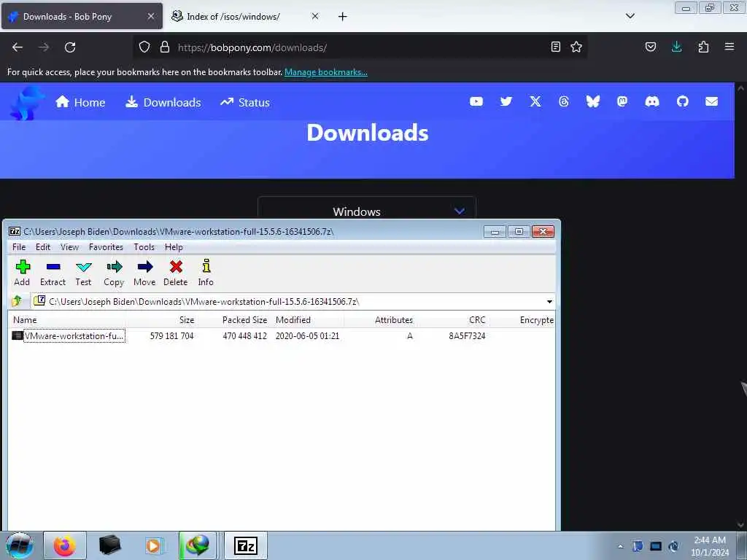
Task: Click the taskbar clock showing 2:44 AM
Action: (710, 545)
